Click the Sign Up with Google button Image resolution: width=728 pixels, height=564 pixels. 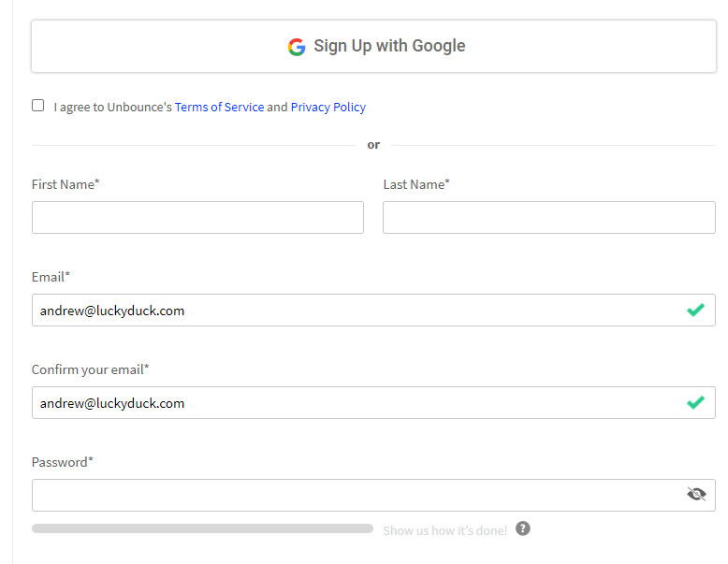tap(373, 46)
